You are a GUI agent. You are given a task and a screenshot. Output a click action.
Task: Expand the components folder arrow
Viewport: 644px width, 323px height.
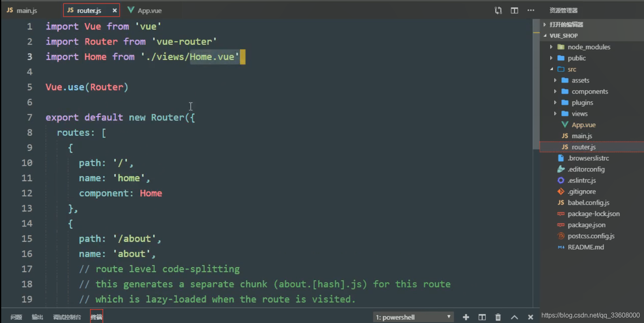pos(555,91)
